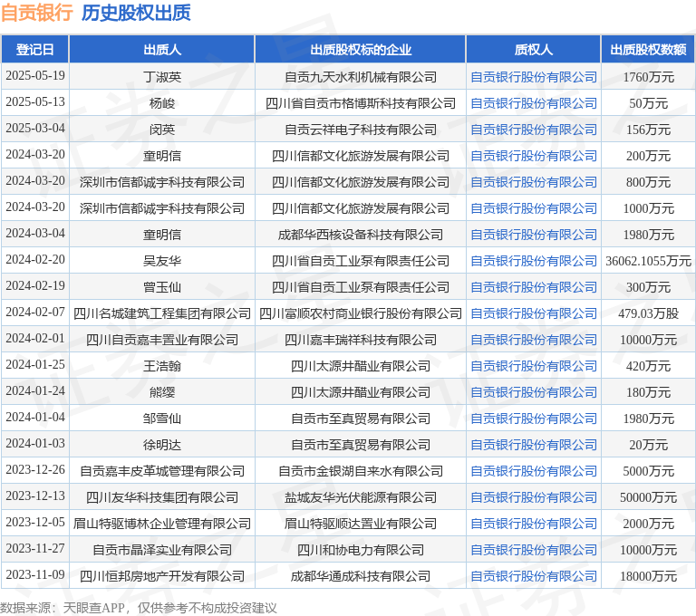Select pledgor 自贡市晶泽实业有限公司
This screenshot has height=616, width=696.
coord(162,550)
